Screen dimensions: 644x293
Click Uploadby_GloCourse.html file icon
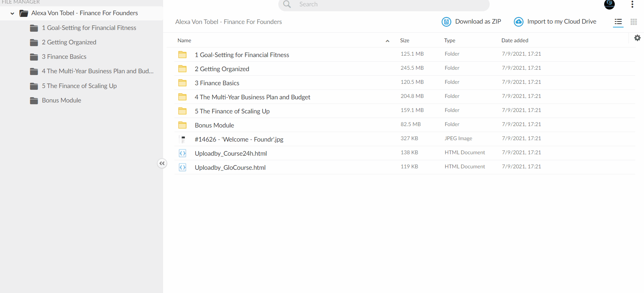coord(182,167)
